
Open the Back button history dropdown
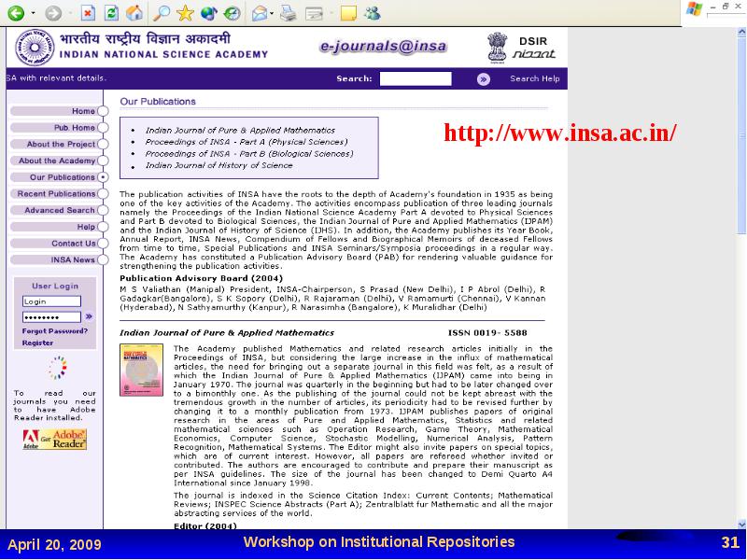click(33, 13)
